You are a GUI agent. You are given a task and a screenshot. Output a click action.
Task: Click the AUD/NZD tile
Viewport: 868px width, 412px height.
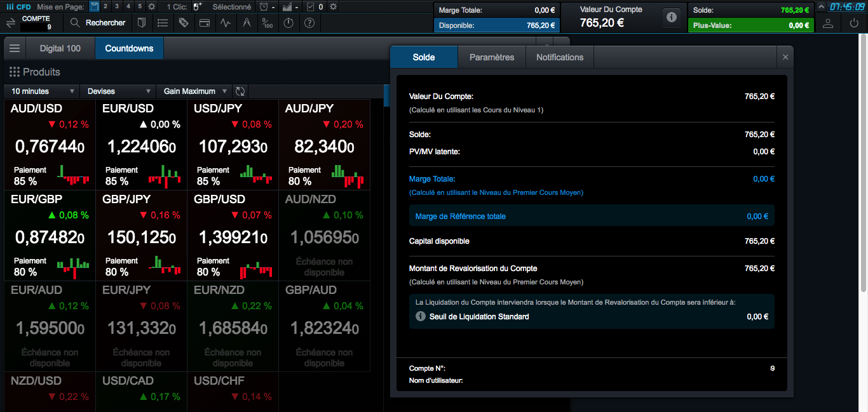[325, 236]
